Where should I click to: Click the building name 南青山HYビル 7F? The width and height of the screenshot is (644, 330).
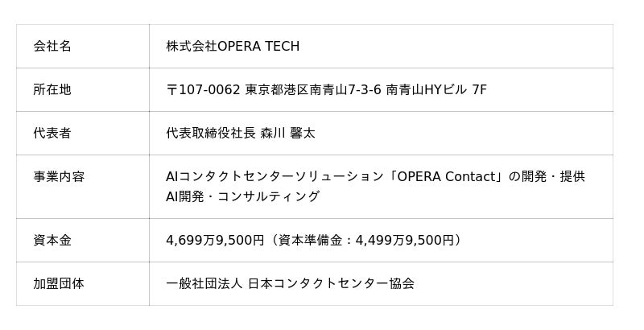(x=436, y=89)
